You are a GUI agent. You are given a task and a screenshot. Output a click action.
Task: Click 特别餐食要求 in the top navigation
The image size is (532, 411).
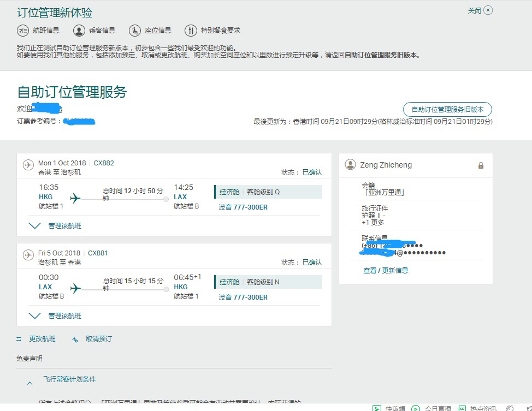[220, 31]
